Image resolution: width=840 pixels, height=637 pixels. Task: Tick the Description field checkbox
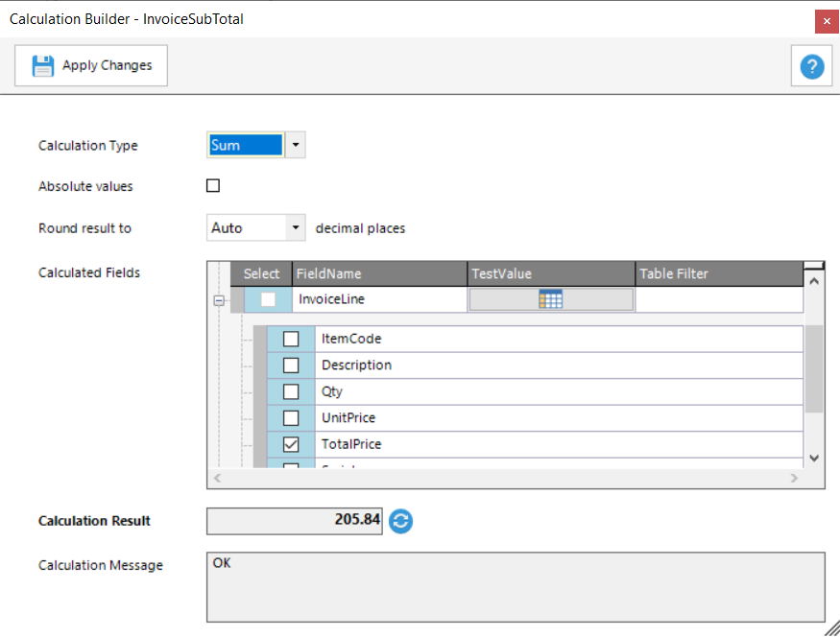tap(291, 366)
